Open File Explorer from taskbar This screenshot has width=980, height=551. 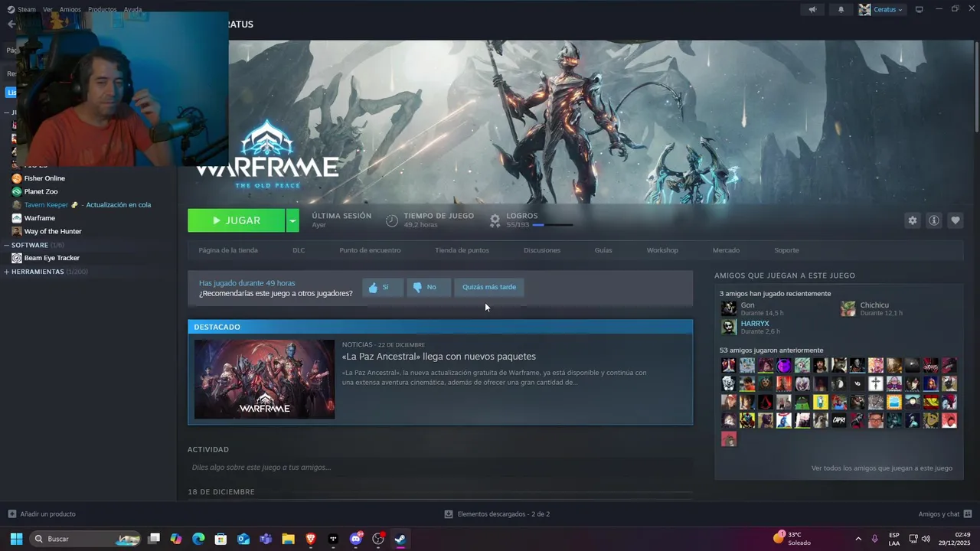click(x=288, y=539)
